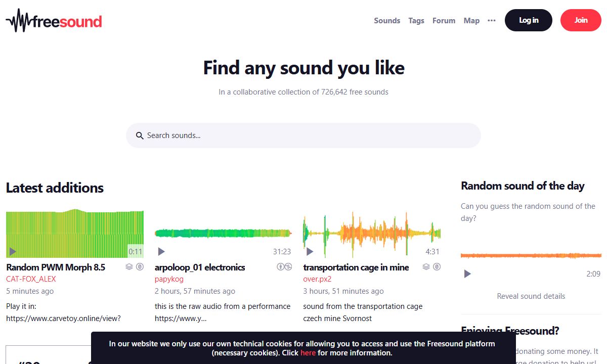Image resolution: width=607 pixels, height=364 pixels.
Task: Play the arpoloop_01 electronics sound
Action: (x=161, y=251)
